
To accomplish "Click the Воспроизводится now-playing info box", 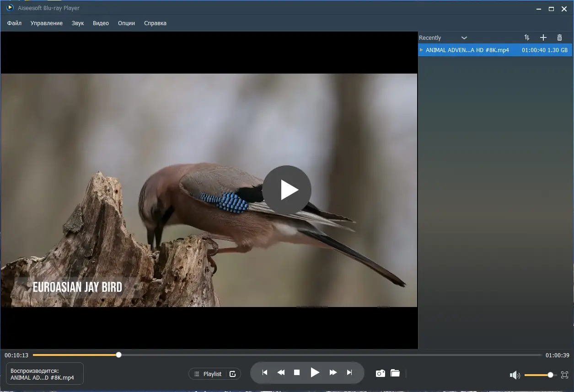I will pyautogui.click(x=45, y=374).
